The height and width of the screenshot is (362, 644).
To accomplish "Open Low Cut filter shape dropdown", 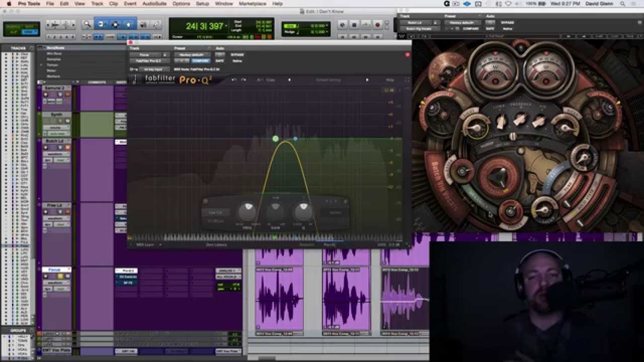I will pos(216,212).
